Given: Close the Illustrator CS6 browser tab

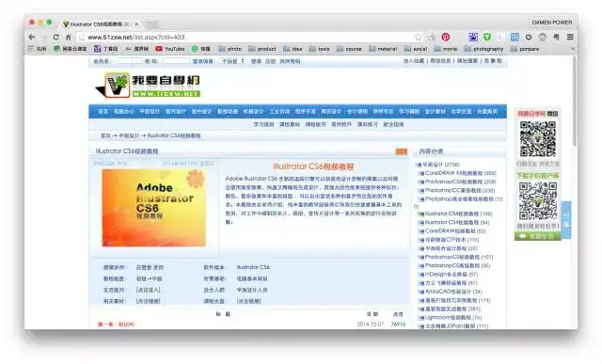Looking at the screenshot, I should (x=136, y=24).
